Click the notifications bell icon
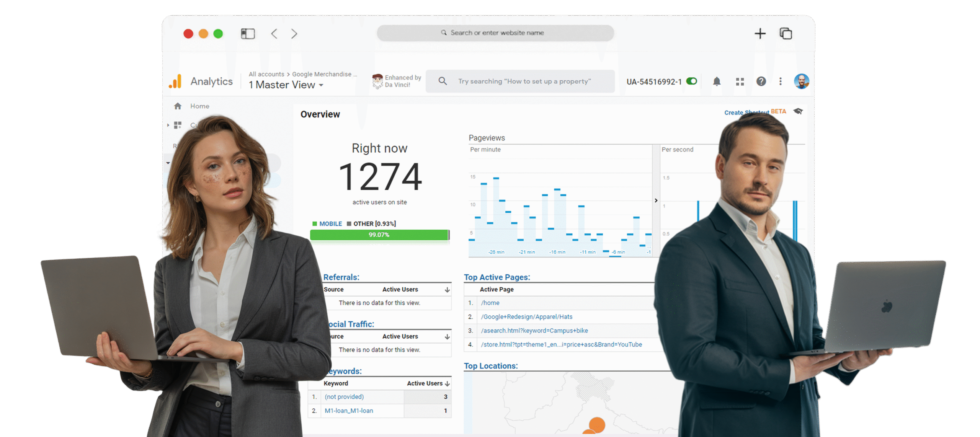980x437 pixels. (716, 81)
